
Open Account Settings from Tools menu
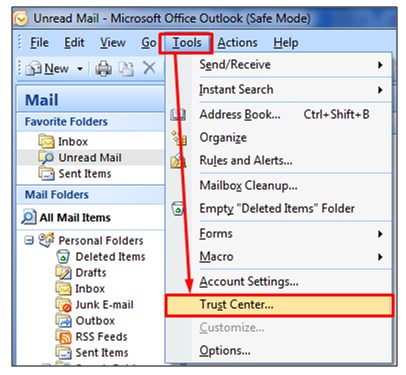(279, 282)
